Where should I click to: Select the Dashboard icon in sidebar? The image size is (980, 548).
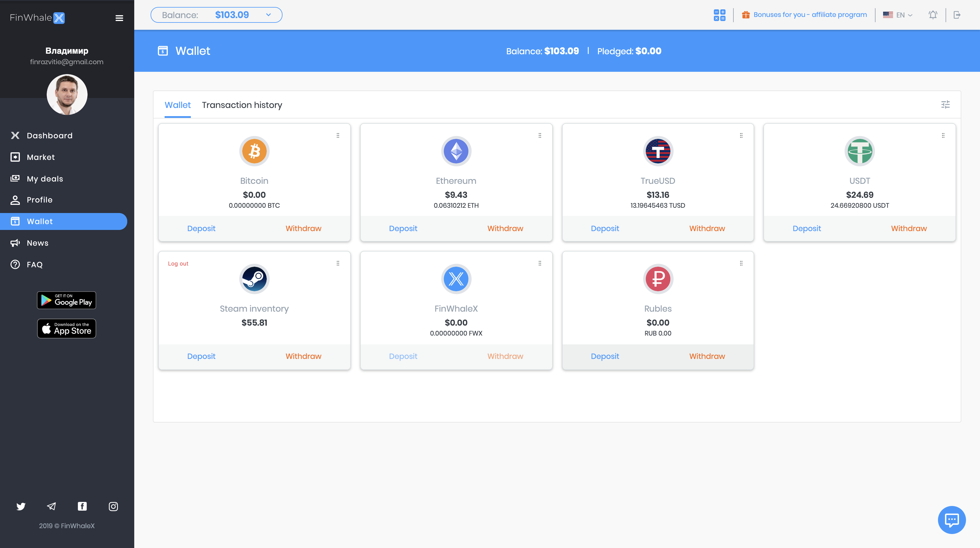coord(15,135)
